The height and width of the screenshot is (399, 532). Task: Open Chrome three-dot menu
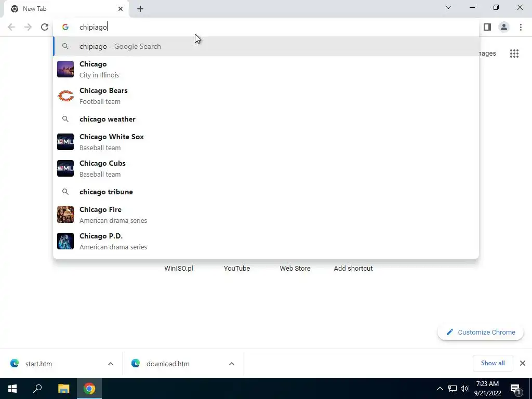pyautogui.click(x=521, y=27)
